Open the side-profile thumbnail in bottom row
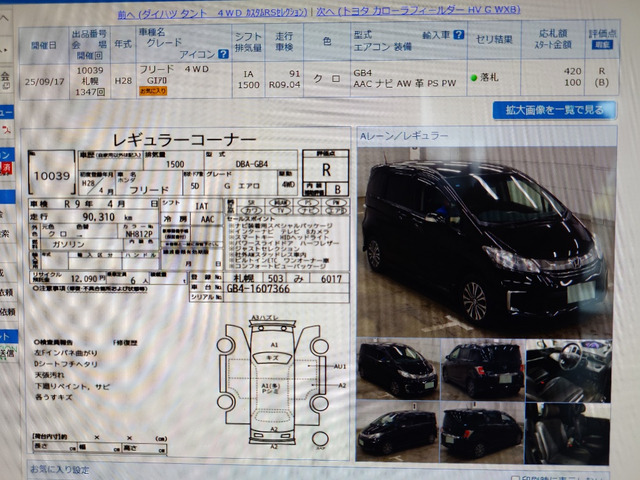Viewport: 640px width, 480px height. (x=397, y=430)
